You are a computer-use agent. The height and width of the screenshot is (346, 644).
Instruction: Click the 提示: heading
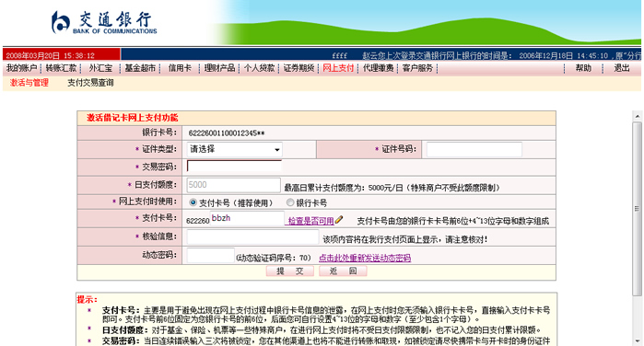88,299
